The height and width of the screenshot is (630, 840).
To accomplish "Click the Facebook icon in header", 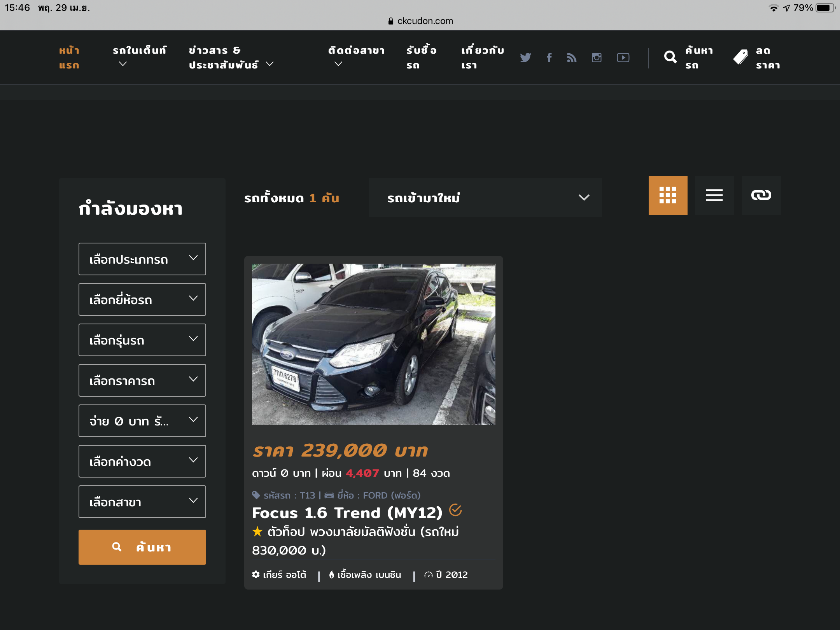I will point(549,58).
